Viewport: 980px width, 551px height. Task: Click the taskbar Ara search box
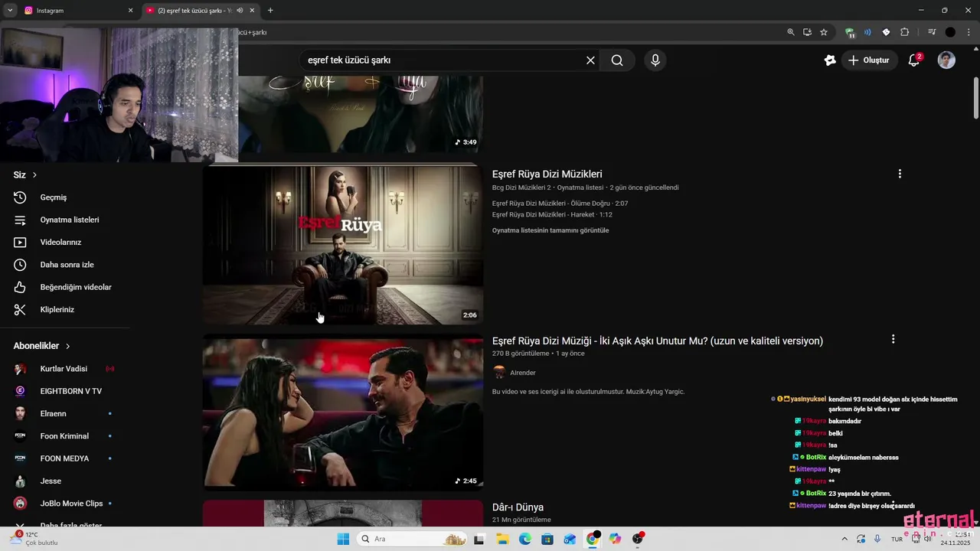click(x=413, y=539)
